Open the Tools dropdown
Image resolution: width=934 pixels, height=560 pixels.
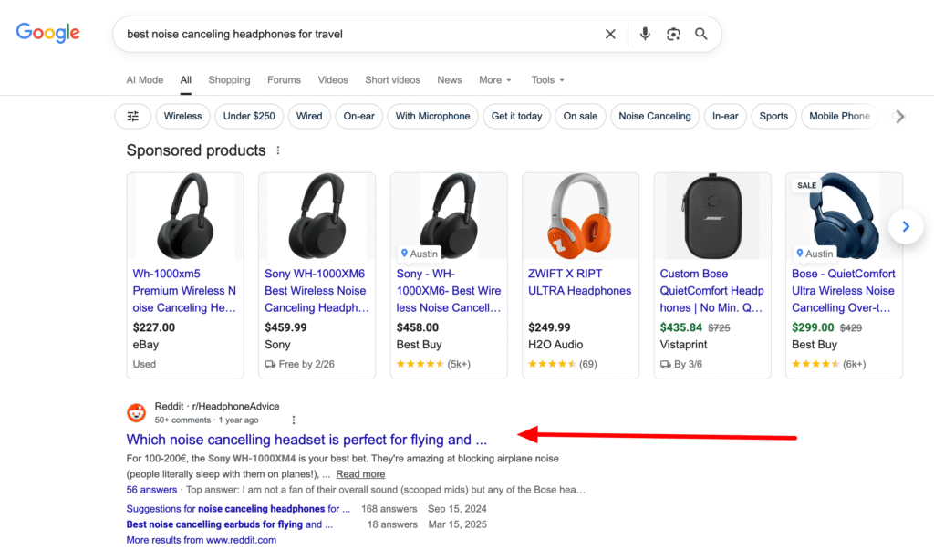pos(548,80)
